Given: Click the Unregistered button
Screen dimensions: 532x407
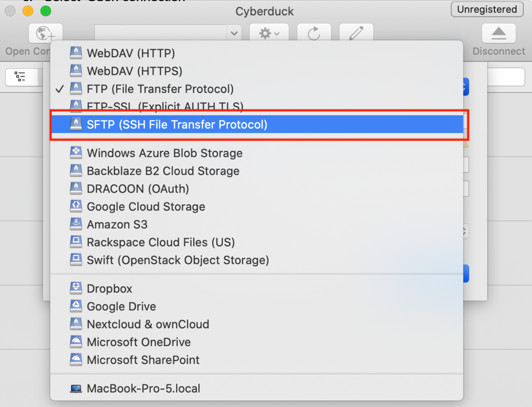Looking at the screenshot, I should pos(487,9).
